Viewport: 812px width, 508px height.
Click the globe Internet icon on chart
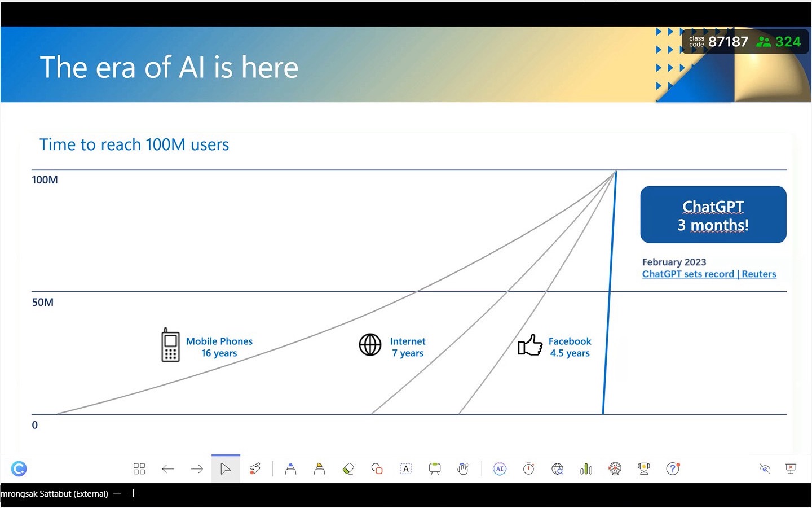click(x=370, y=345)
